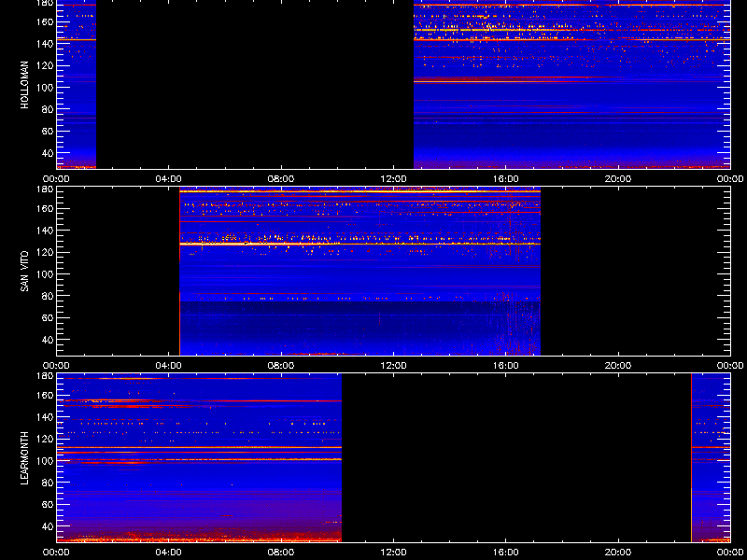Pick the 60 frequency label on Learmonth axis
Viewport: 747px width, 560px height.
[46, 505]
